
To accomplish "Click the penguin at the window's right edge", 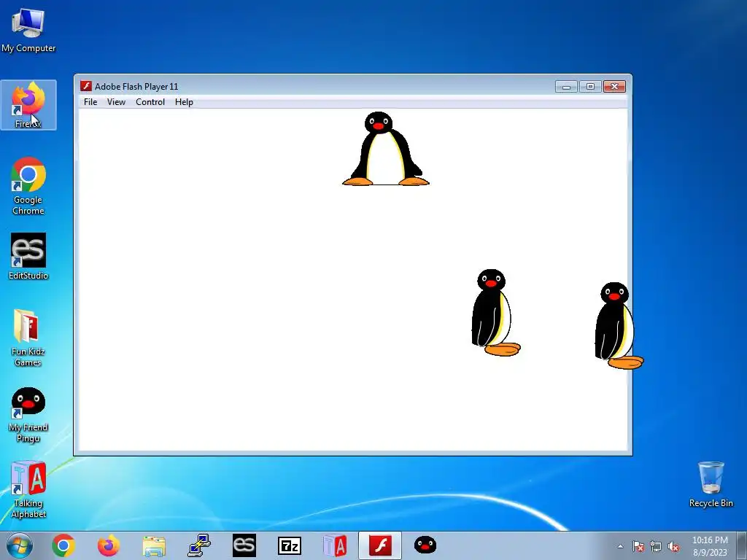I will tap(619, 326).
